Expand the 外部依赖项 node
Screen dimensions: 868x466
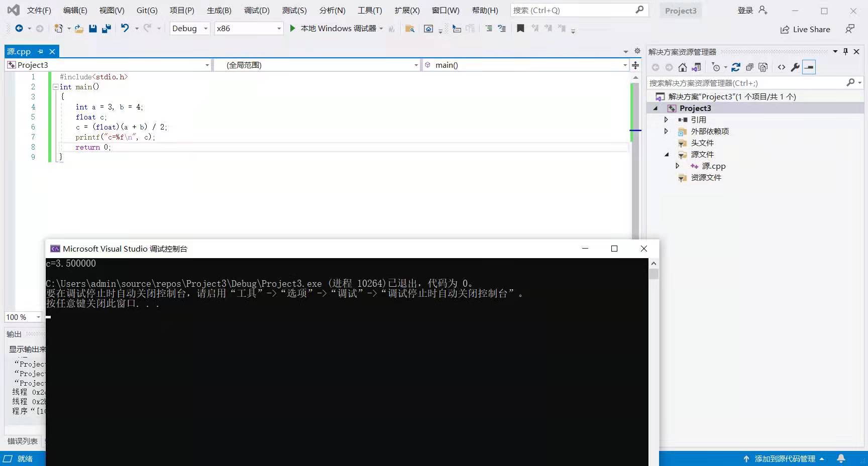[x=666, y=131]
